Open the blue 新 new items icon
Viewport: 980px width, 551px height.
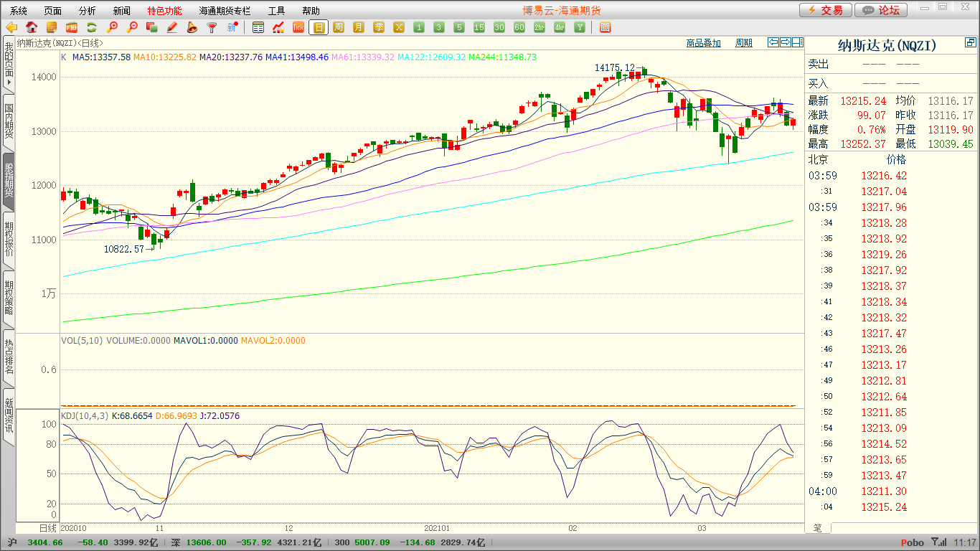232,27
